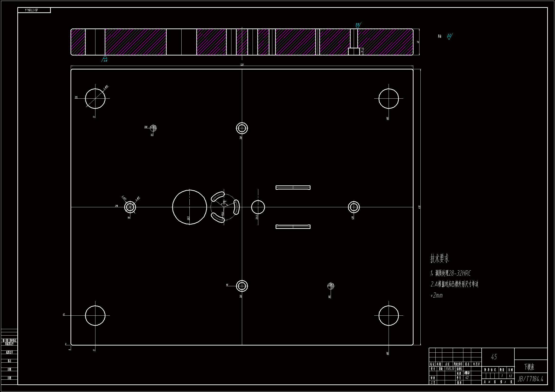The height and width of the screenshot is (392, 555).
Task: Select the counterbored hole at top center
Action: [x=242, y=128]
